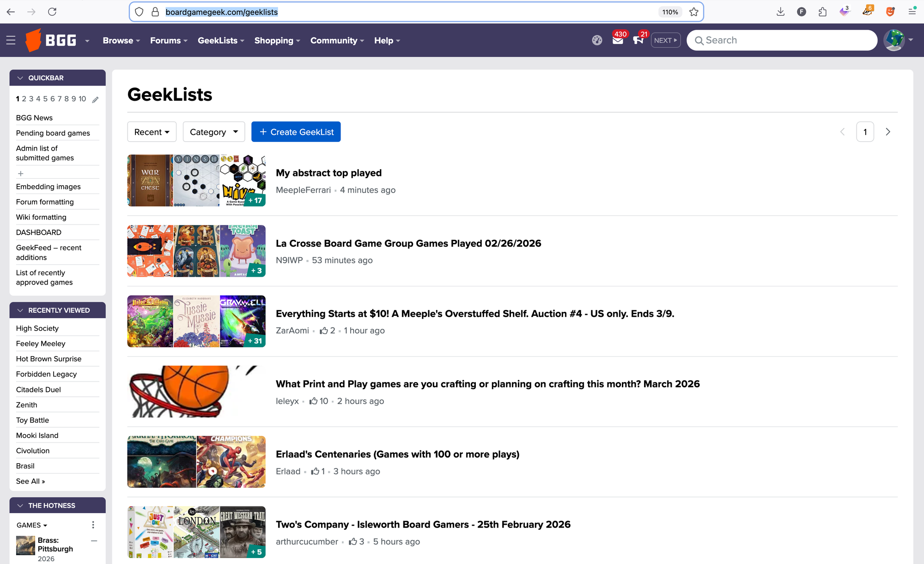Open the Recent sort dropdown
Viewport: 924px width, 564px height.
point(152,132)
